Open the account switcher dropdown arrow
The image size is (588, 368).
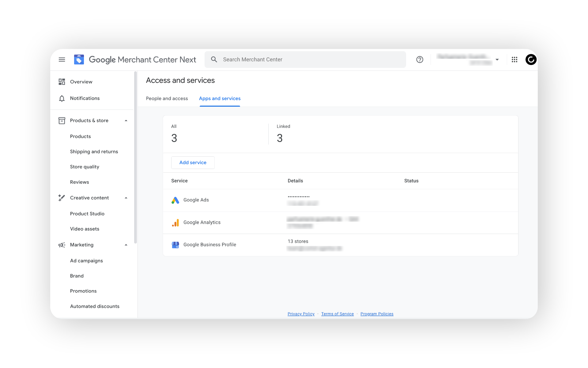coord(497,59)
